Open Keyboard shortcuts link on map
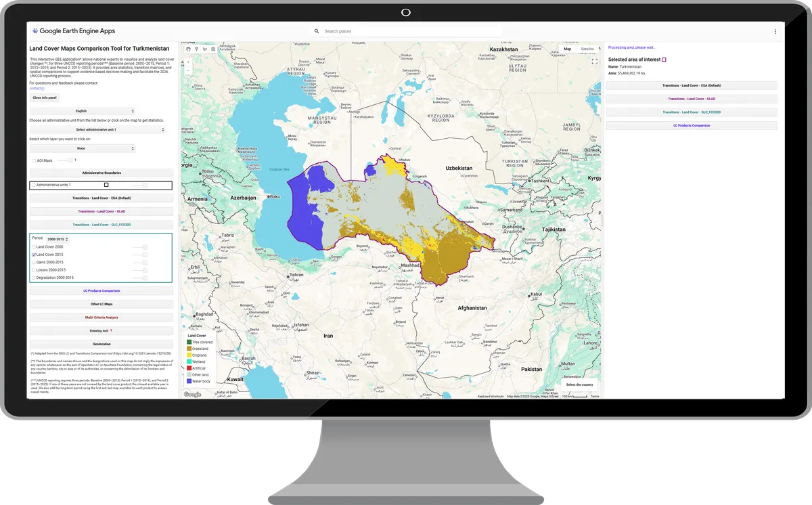Viewport: 812px width, 505px height. 491,396
